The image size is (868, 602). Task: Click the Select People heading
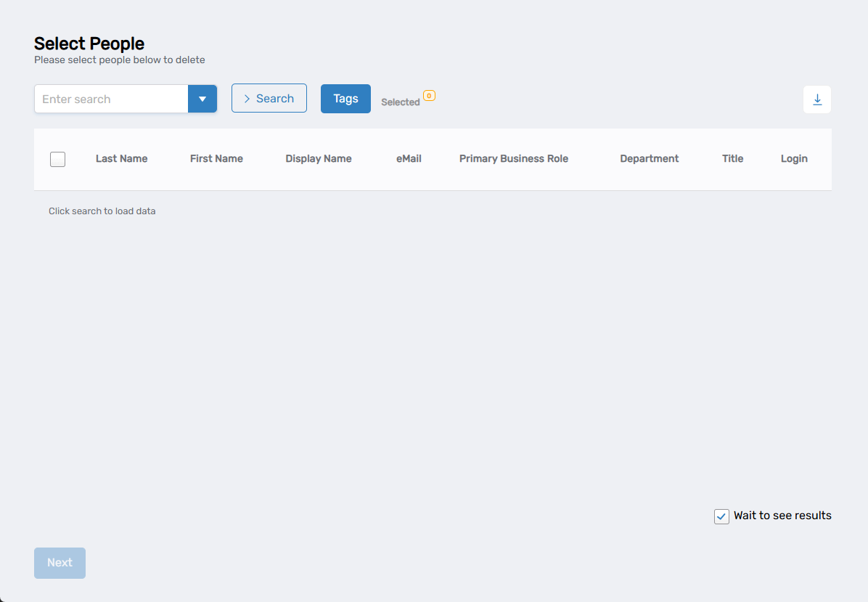coord(89,44)
